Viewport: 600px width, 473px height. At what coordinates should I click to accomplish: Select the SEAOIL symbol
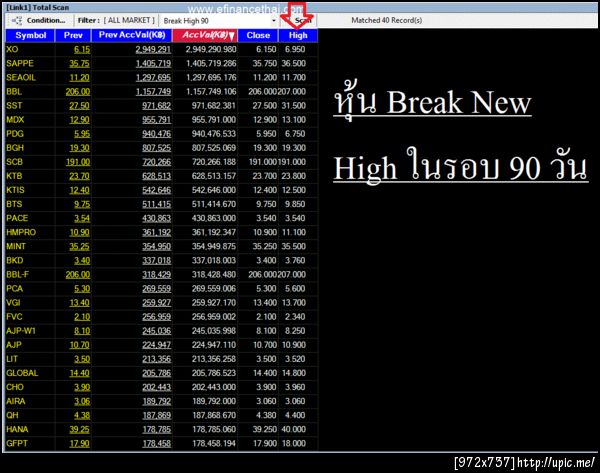coord(21,78)
